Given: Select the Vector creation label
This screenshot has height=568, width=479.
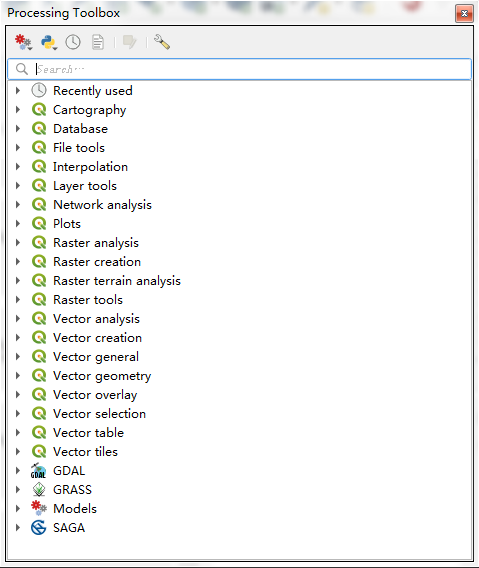Looking at the screenshot, I should tap(97, 338).
